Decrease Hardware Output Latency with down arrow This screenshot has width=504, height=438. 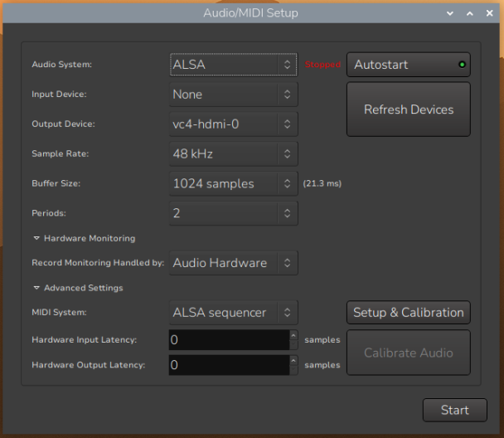click(293, 370)
